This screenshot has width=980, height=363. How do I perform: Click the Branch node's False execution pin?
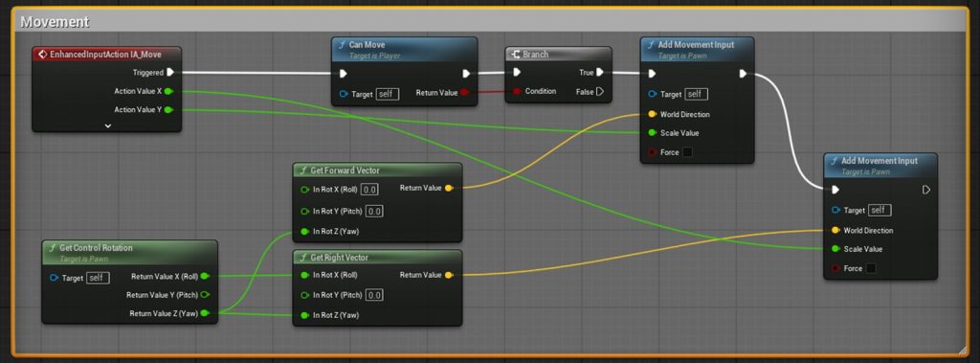pyautogui.click(x=600, y=91)
